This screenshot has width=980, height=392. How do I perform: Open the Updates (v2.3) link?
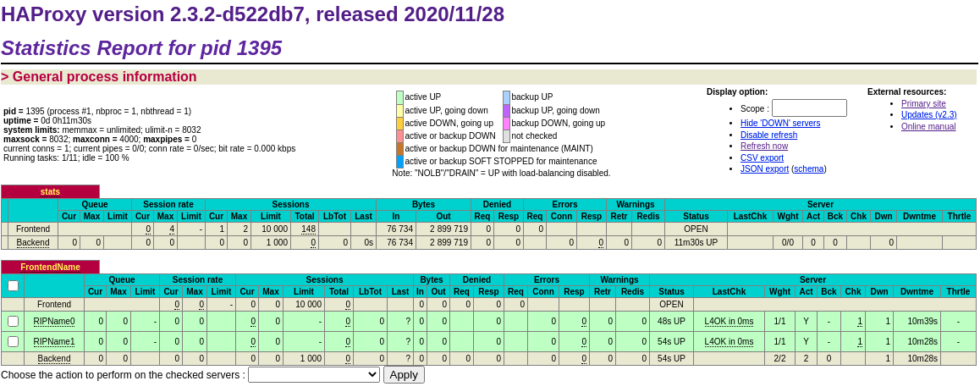point(928,115)
